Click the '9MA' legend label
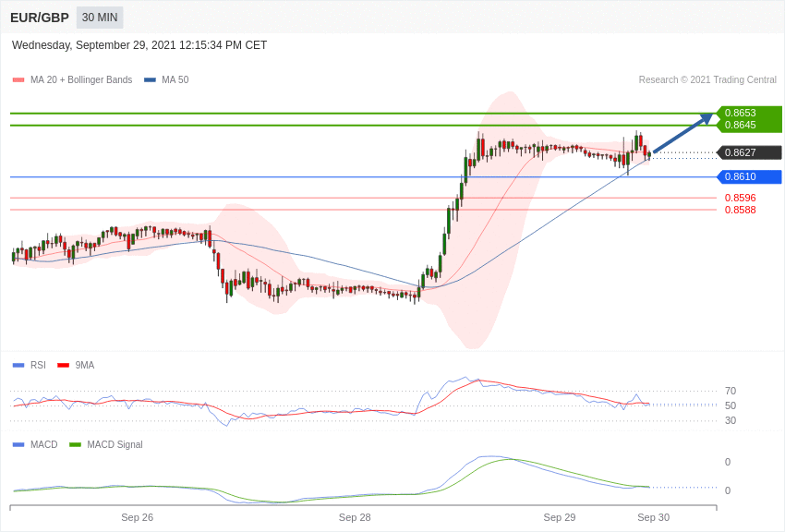Viewport: 785px width, 532px height. (x=85, y=366)
